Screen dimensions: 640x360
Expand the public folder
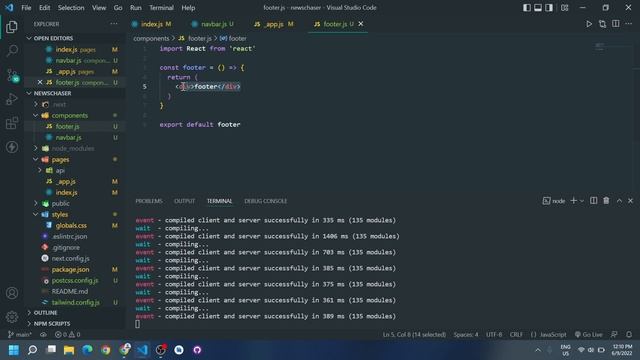point(36,204)
